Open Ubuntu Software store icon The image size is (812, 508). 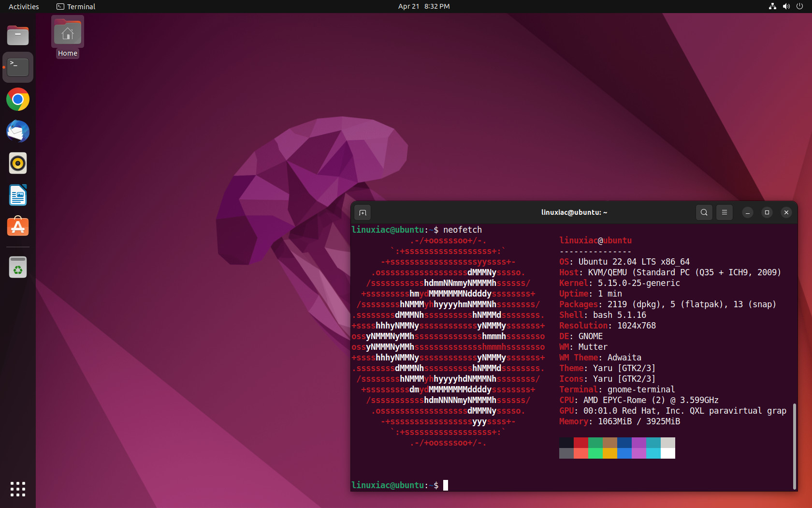click(18, 227)
